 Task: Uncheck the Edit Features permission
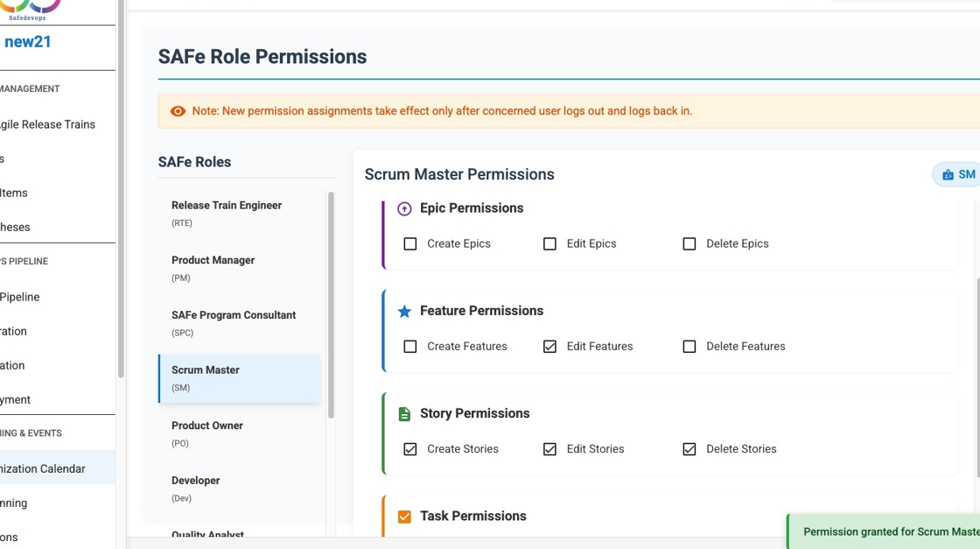click(549, 346)
